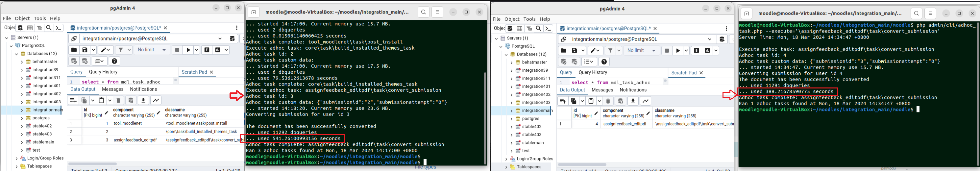This screenshot has height=171, width=980.
Task: Click Download results icon in right pgAdmin Data Output
Action: [x=633, y=101]
